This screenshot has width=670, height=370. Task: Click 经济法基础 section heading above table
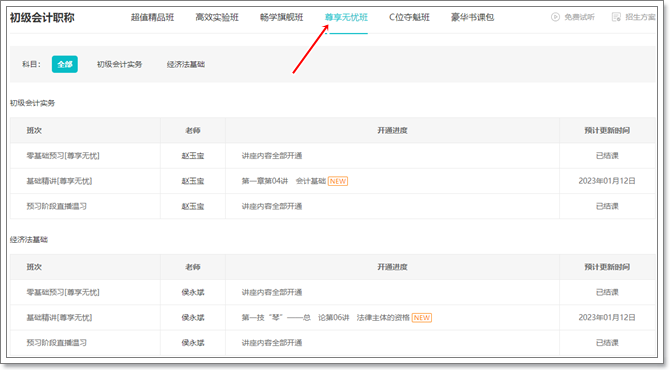pyautogui.click(x=29, y=240)
